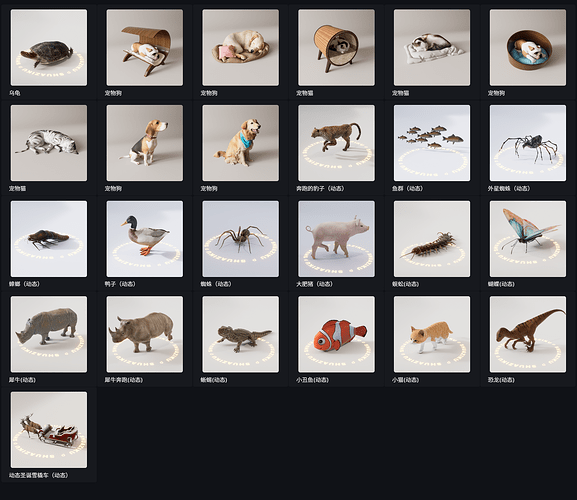Viewport: 577px width, 500px height.
Task: Click '宠物猫' label under cat on cushion
Action: pyautogui.click(x=400, y=93)
